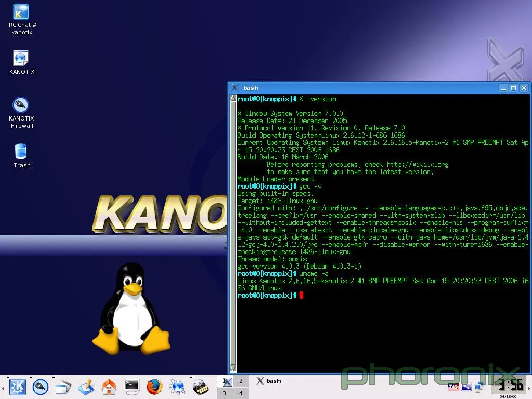Click 'Release Date: 21 December 2005' line
532x399 pixels.
292,121
